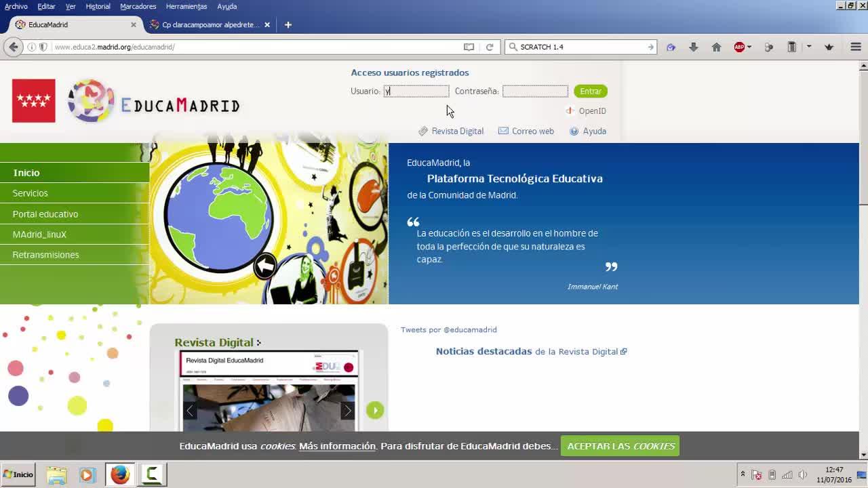Show site information for the educa2 page
Image resolution: width=868 pixels, height=488 pixels.
tap(31, 47)
